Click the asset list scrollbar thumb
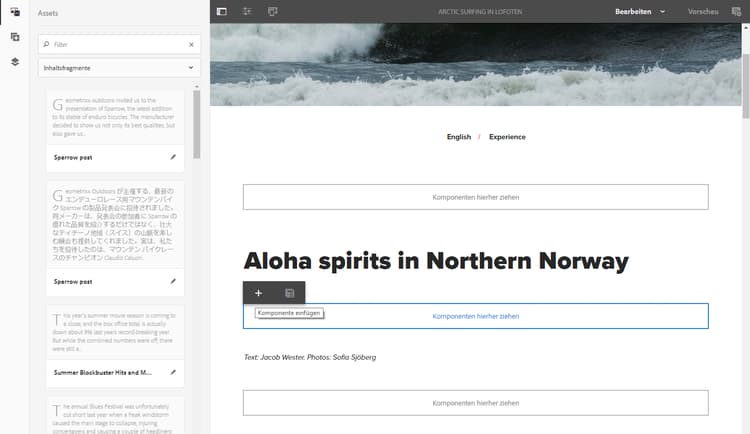This screenshot has height=434, width=750. tap(197, 124)
